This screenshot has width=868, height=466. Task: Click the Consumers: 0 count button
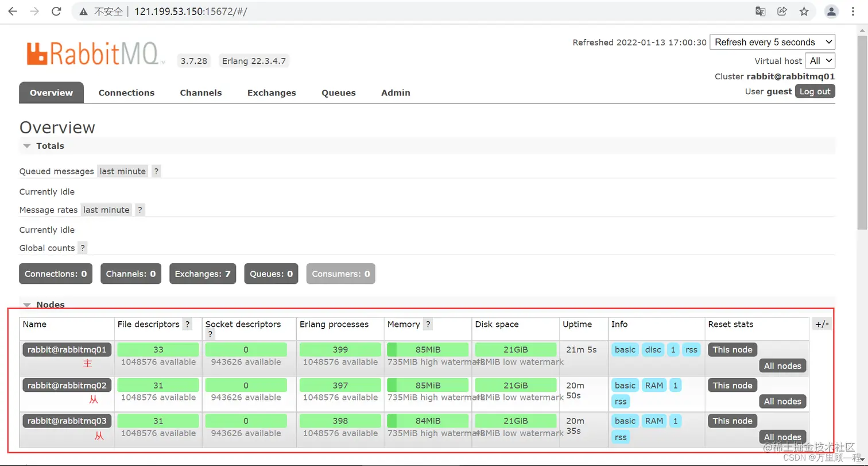click(x=340, y=274)
